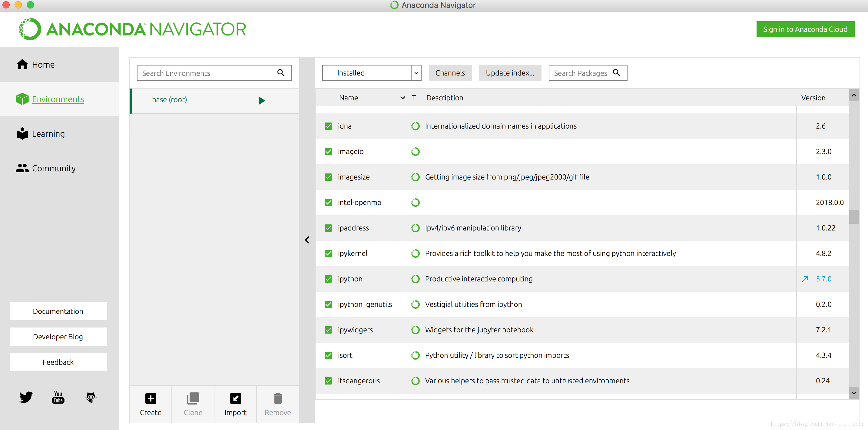Uncheck the idna package checkbox
This screenshot has height=430, width=868.
tap(328, 126)
